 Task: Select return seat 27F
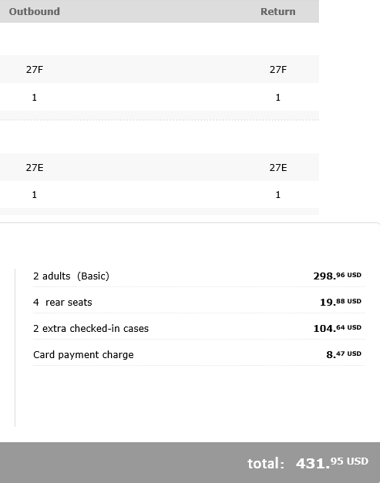(x=278, y=69)
